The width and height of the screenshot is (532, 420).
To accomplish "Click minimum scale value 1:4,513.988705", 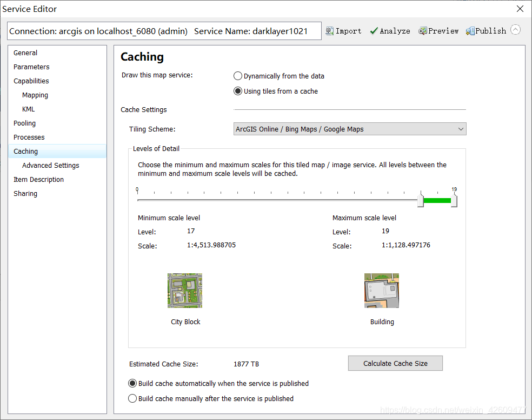I will (x=211, y=245).
